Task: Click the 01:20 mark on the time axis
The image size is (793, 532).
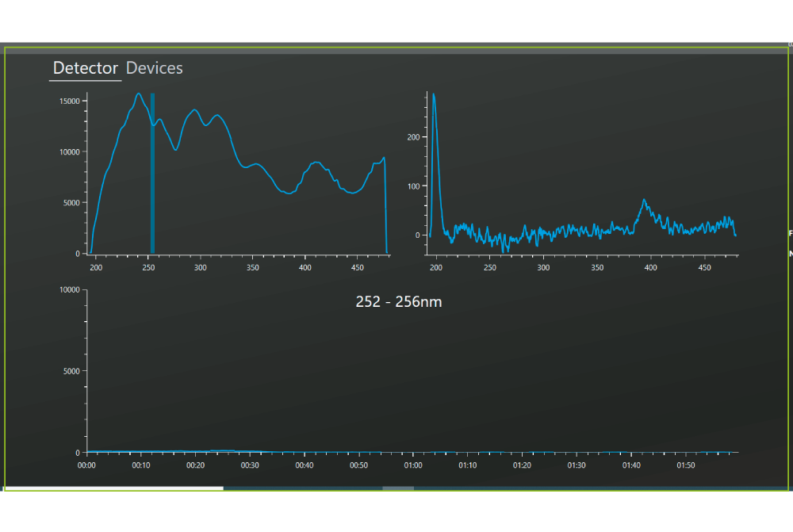Action: [x=522, y=465]
